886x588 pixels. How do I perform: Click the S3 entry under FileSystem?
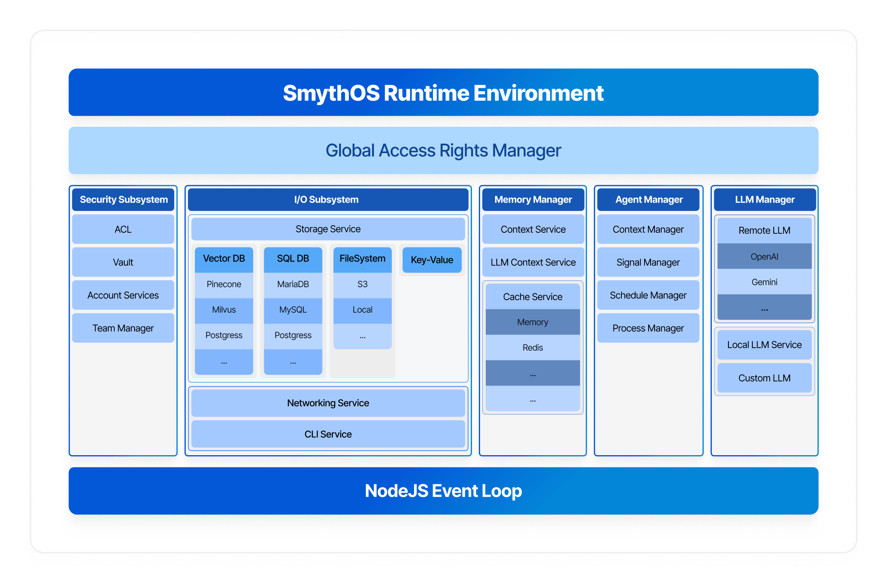click(x=362, y=284)
